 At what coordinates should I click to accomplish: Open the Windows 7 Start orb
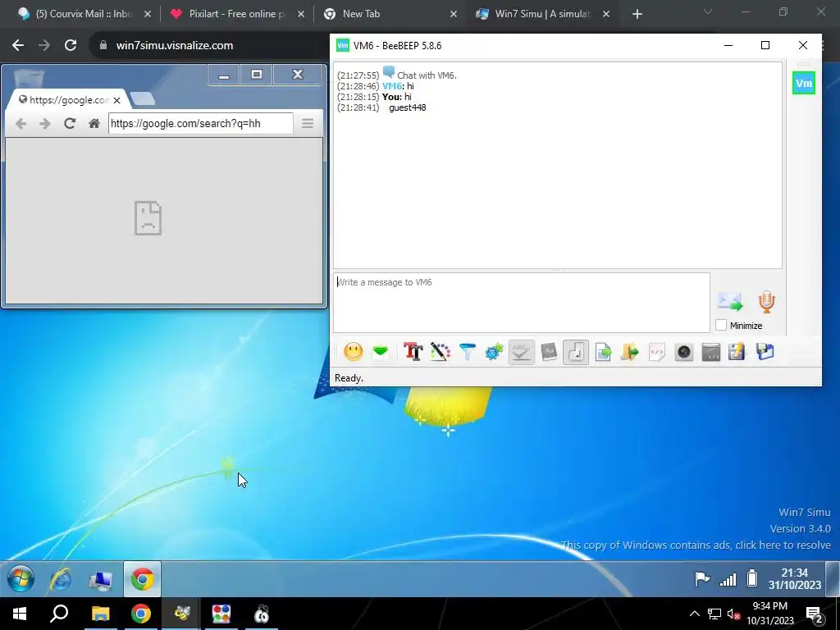point(21,579)
